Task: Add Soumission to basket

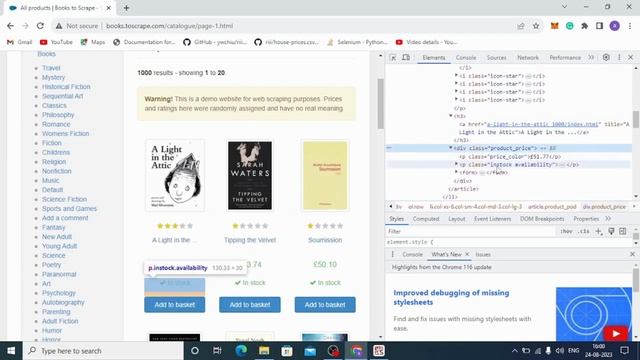Action: coord(325,305)
